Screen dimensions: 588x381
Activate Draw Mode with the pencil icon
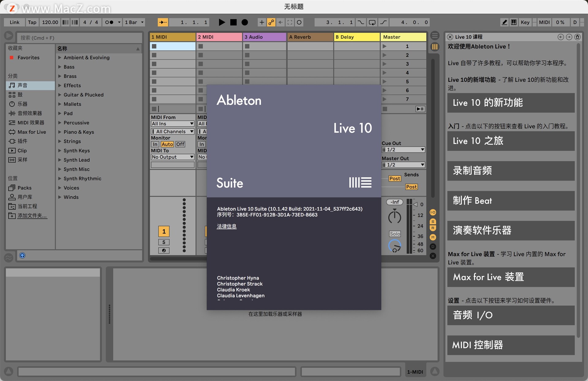point(504,22)
